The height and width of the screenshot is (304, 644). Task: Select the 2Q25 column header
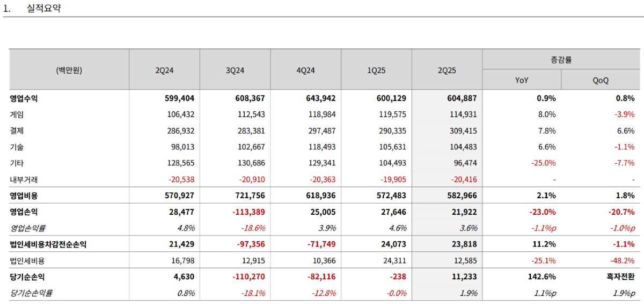click(447, 70)
